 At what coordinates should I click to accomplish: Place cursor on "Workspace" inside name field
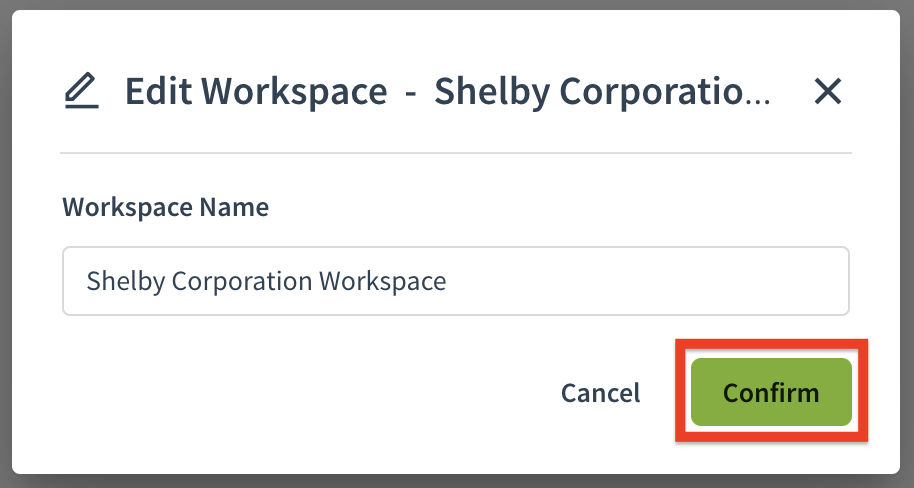[x=382, y=282]
